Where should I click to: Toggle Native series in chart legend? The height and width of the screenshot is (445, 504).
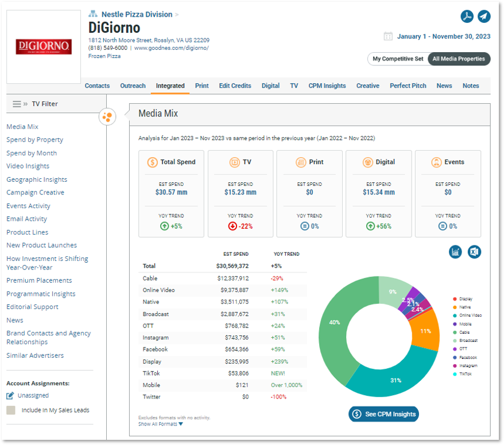pyautogui.click(x=462, y=307)
